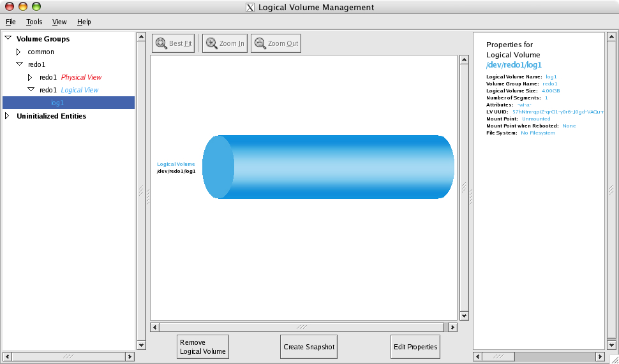Screen dimensions: 619x364
Task: Expand the redo1 Physical View node
Action: 30,77
